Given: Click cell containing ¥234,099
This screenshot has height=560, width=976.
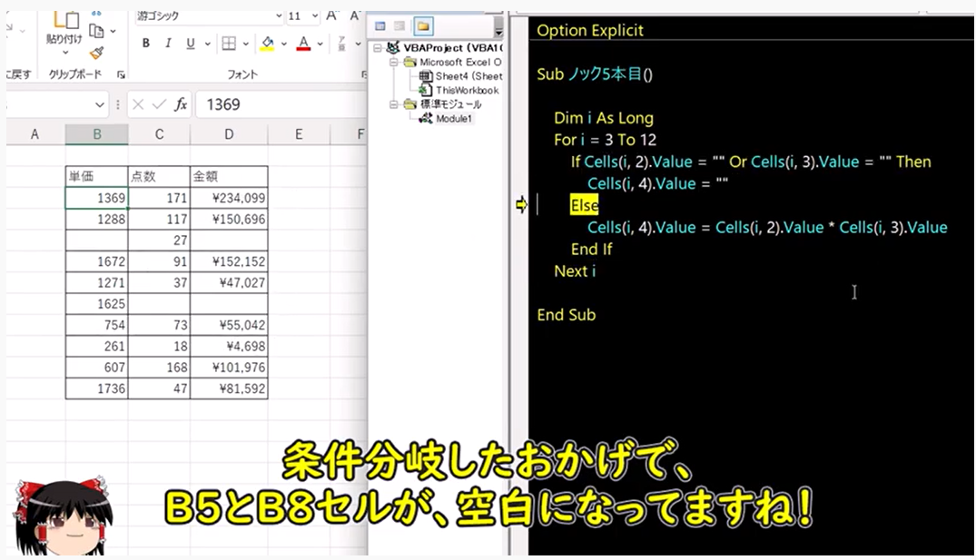Looking at the screenshot, I should click(x=229, y=198).
